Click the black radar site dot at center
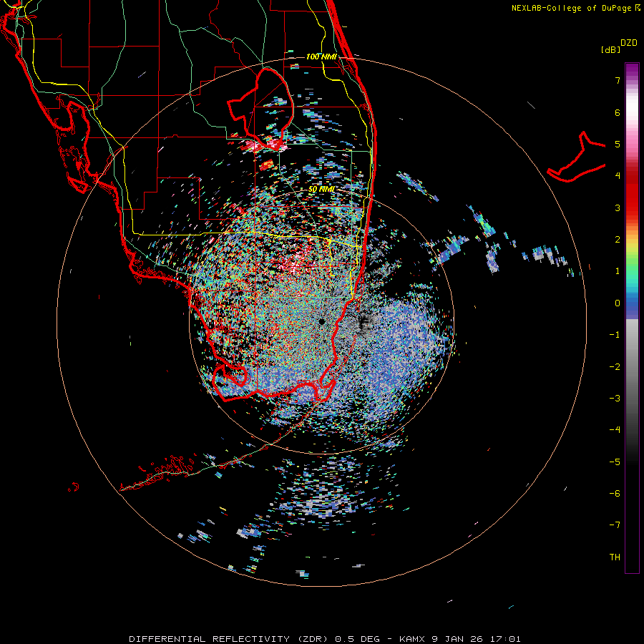 (321, 321)
